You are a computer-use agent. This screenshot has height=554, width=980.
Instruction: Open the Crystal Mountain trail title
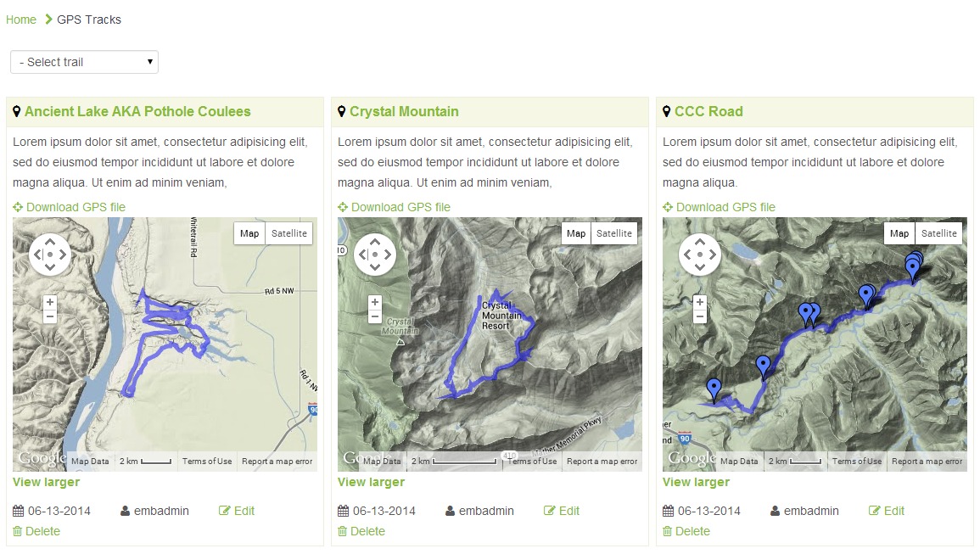pyautogui.click(x=404, y=111)
